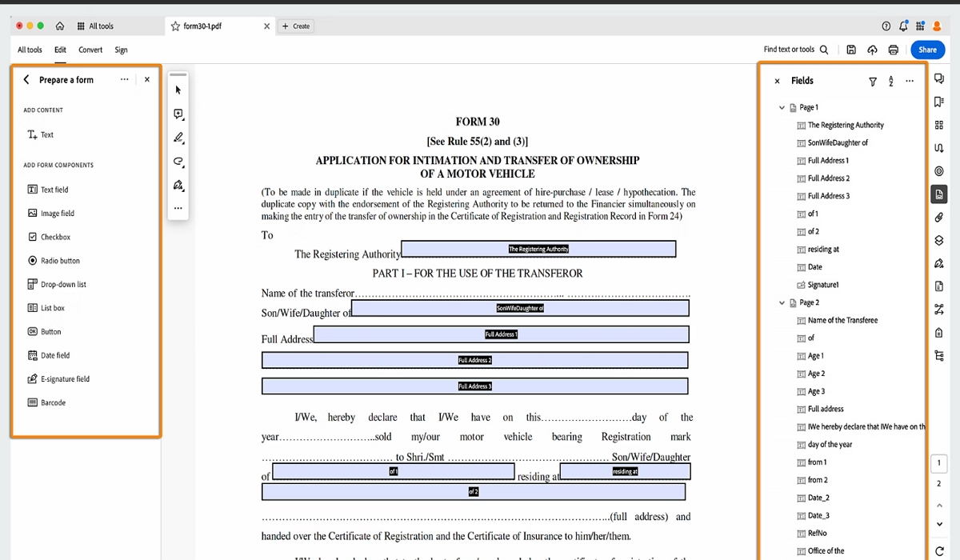Click the residing at form field
The image size is (960, 560).
[x=625, y=471]
